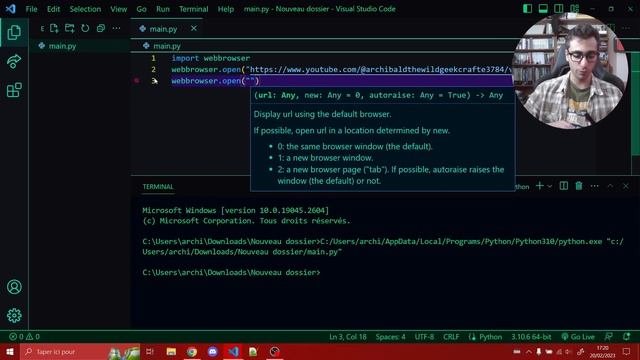Change indentation via Spaces: 4
Viewport: 640px width, 360px height.
coord(390,337)
